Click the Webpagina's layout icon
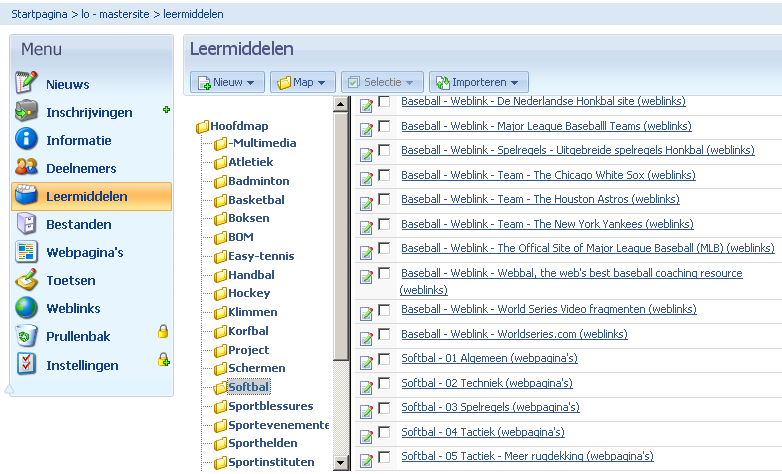 click(x=26, y=251)
